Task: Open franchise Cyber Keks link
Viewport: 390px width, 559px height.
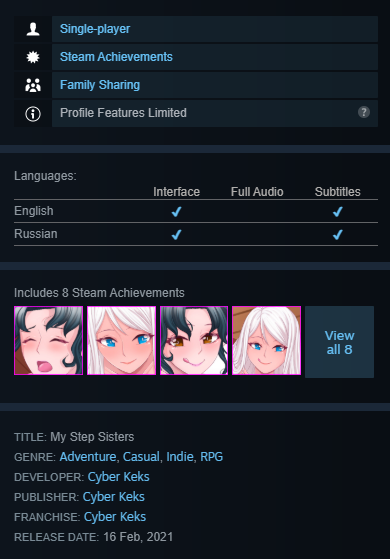Action: click(115, 517)
